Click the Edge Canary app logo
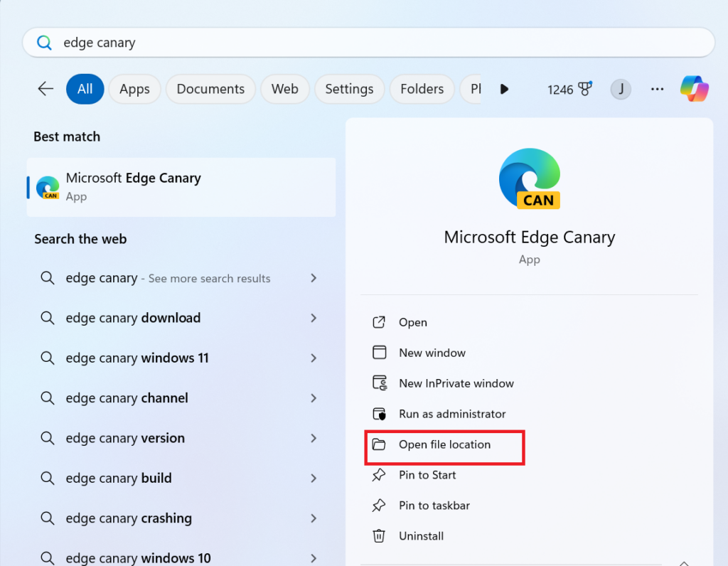The width and height of the screenshot is (728, 566). [529, 178]
